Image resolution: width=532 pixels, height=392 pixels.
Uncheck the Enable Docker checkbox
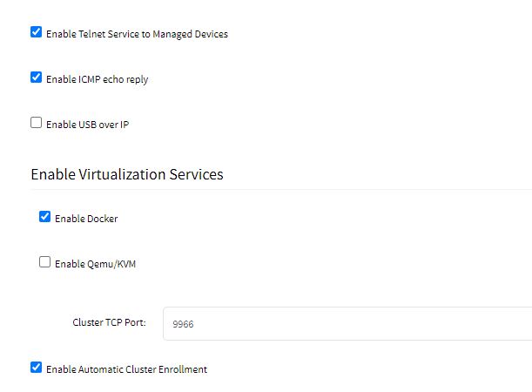point(44,217)
